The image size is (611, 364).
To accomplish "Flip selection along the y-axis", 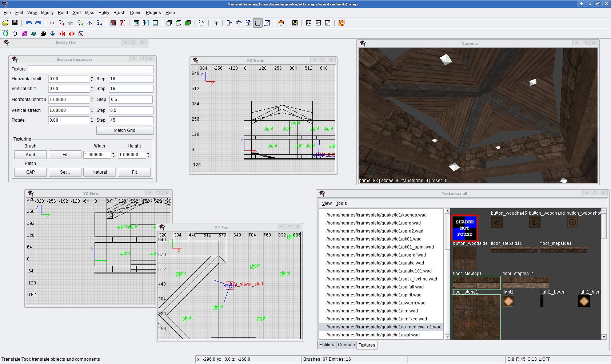I will pyautogui.click(x=71, y=23).
